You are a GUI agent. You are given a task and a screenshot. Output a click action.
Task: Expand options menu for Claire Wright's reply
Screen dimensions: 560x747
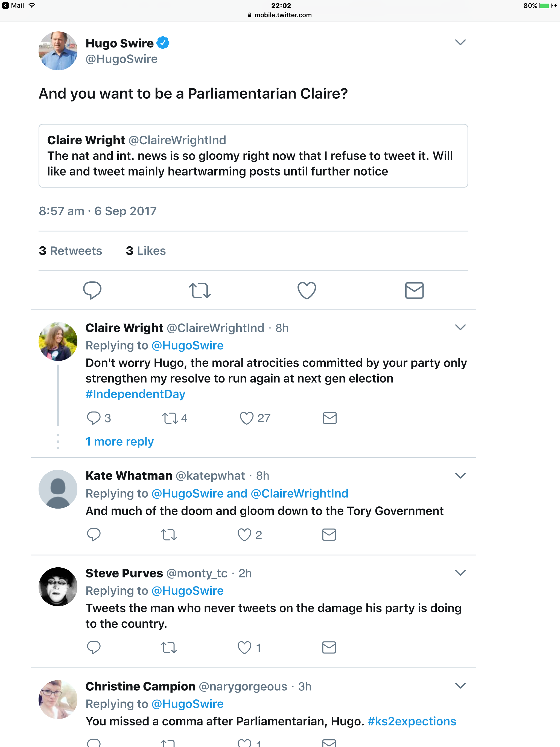coord(460,327)
